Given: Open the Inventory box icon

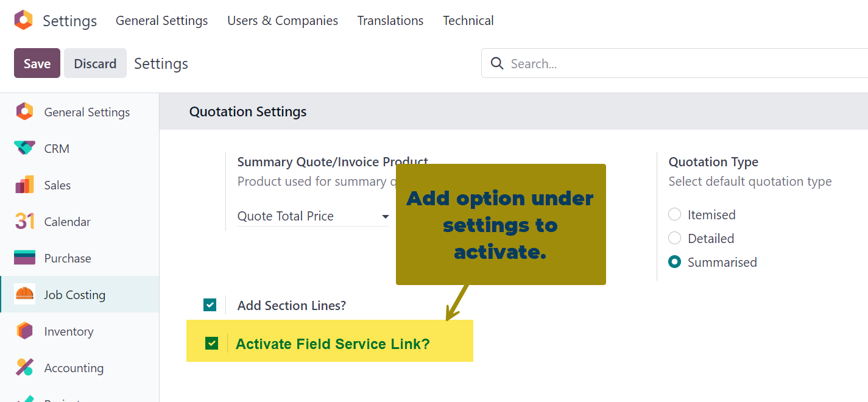Looking at the screenshot, I should pos(24,331).
